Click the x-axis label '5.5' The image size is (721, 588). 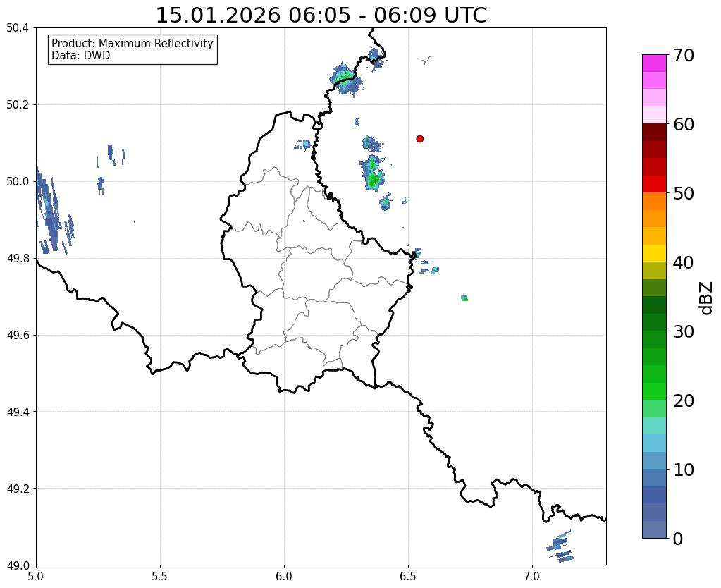(x=160, y=576)
